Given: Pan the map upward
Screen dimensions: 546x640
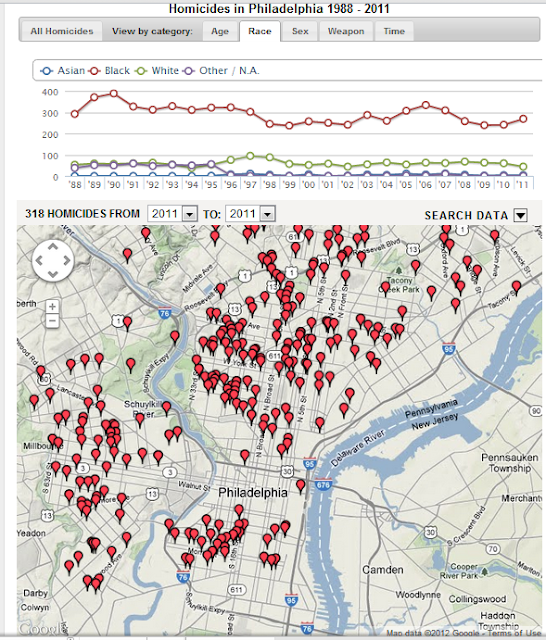Looking at the screenshot, I should [x=53, y=247].
